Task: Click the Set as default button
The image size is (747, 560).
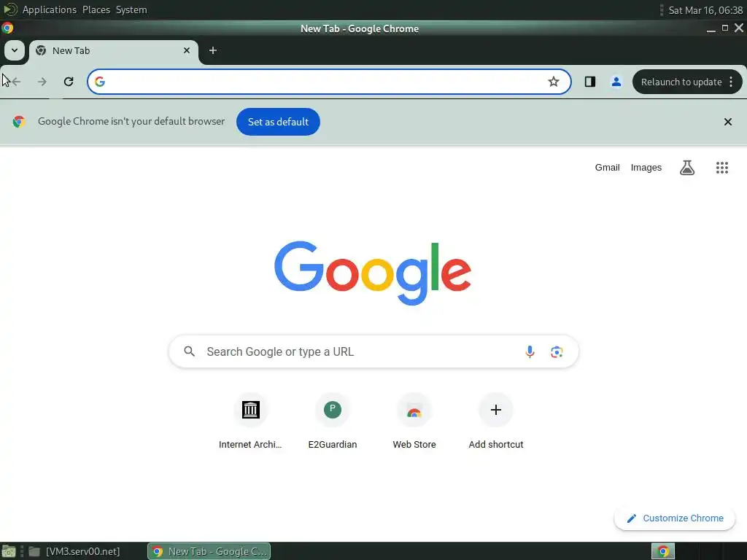Action: coord(278,122)
